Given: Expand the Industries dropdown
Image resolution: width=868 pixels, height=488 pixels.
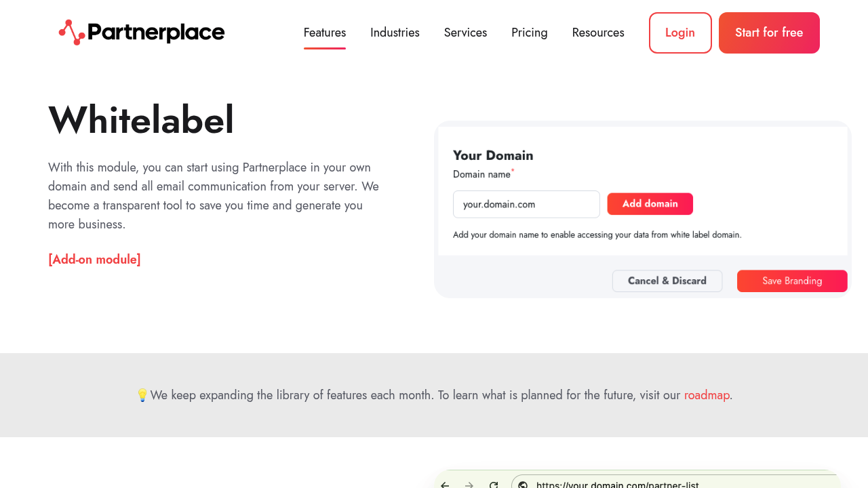Looking at the screenshot, I should click(395, 32).
